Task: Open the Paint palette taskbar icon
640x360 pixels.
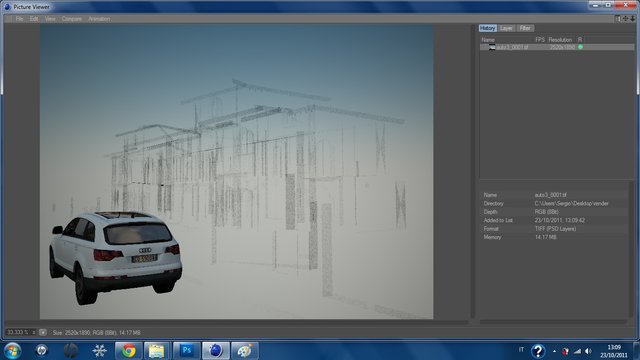Action: (x=244, y=351)
